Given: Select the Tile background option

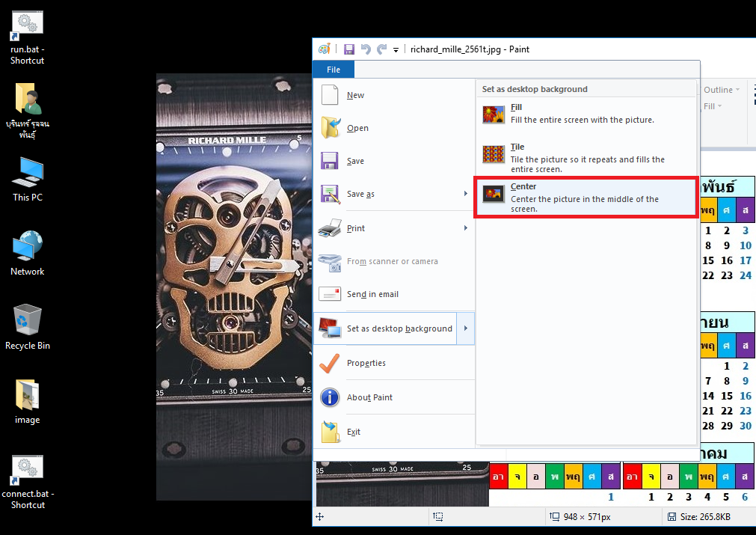Looking at the screenshot, I should pyautogui.click(x=586, y=158).
